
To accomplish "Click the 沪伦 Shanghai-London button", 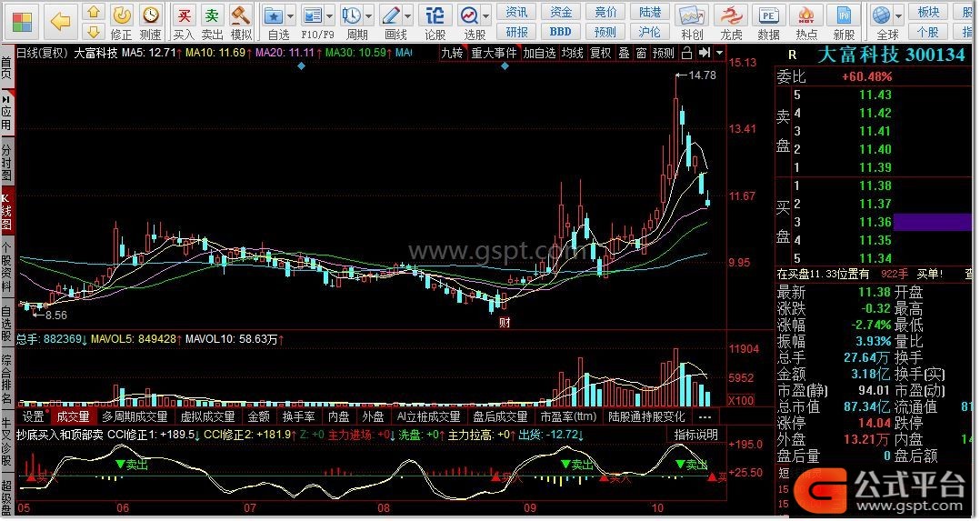I will pos(649,31).
